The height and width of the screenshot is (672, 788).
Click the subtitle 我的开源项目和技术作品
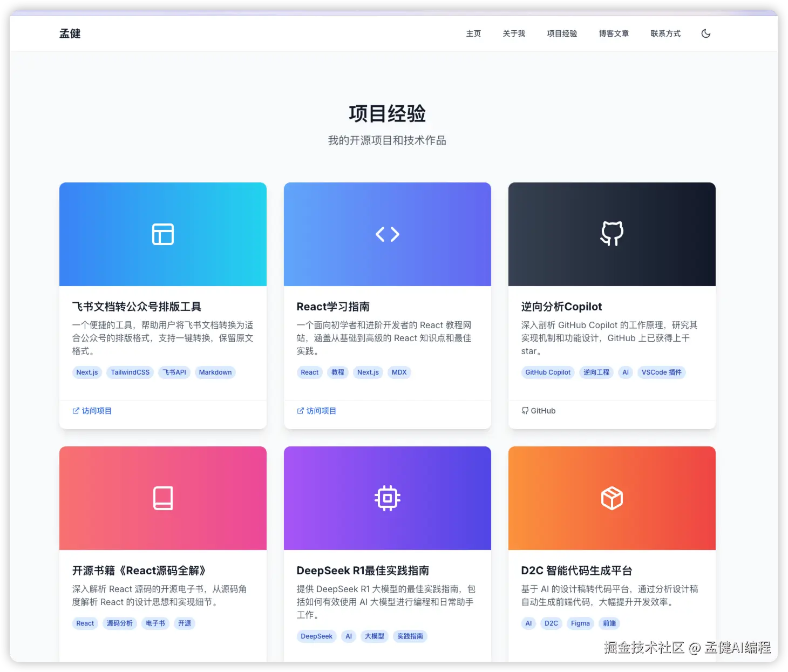click(x=388, y=140)
